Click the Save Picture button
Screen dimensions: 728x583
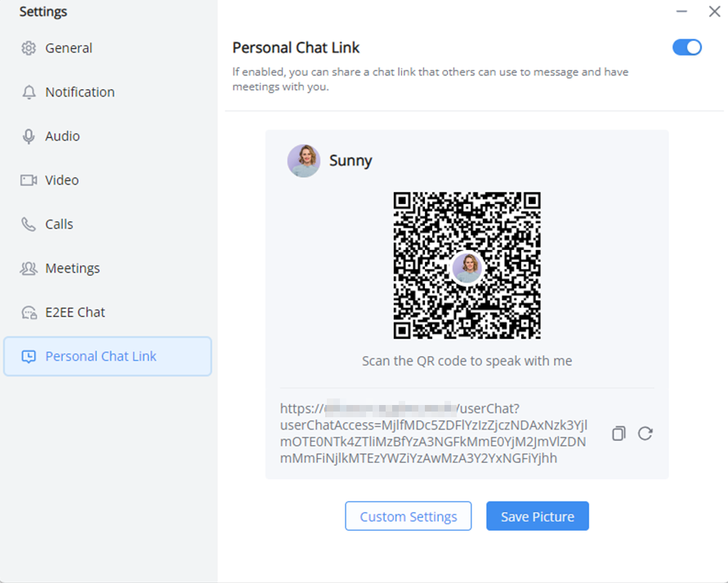538,516
